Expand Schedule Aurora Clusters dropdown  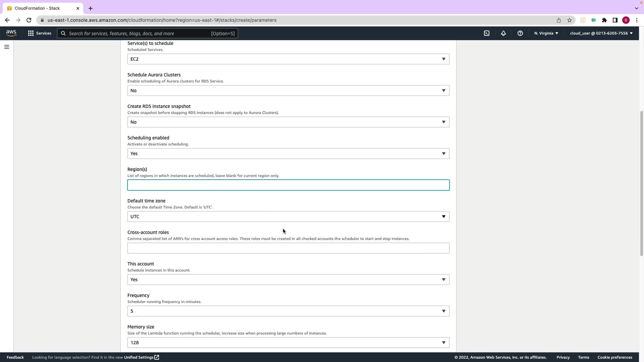(288, 90)
